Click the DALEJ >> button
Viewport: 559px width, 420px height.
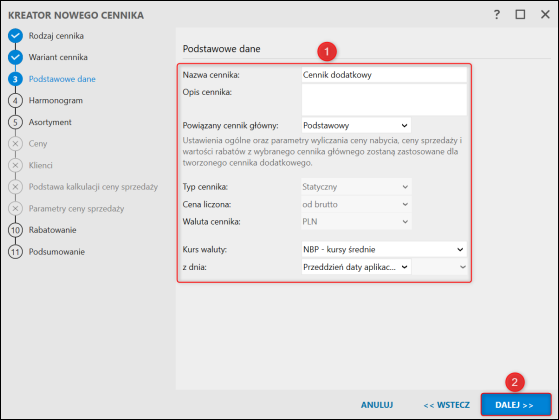click(x=516, y=405)
